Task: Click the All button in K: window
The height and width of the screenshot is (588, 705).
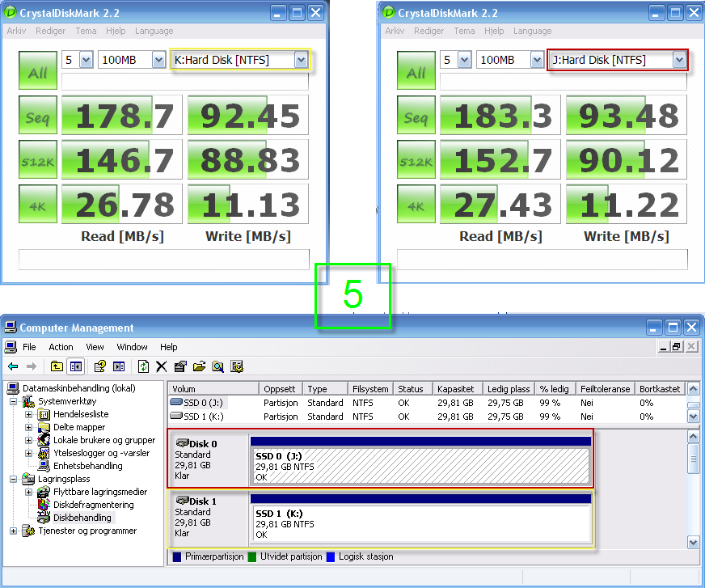Action: [x=38, y=70]
